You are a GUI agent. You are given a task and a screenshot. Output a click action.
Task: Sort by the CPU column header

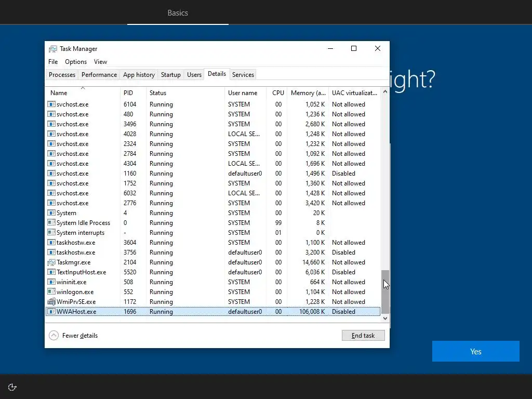click(276, 92)
